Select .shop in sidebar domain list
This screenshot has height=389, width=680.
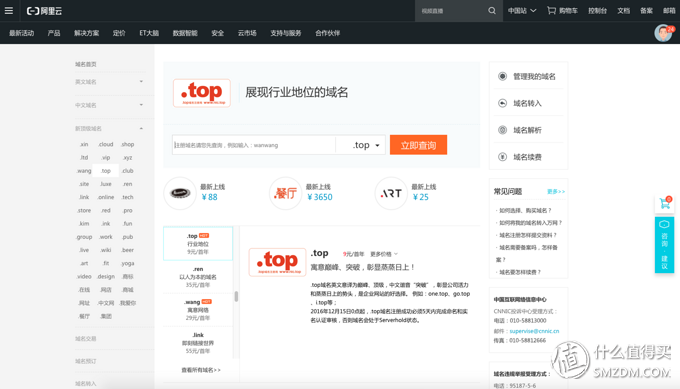pyautogui.click(x=128, y=144)
